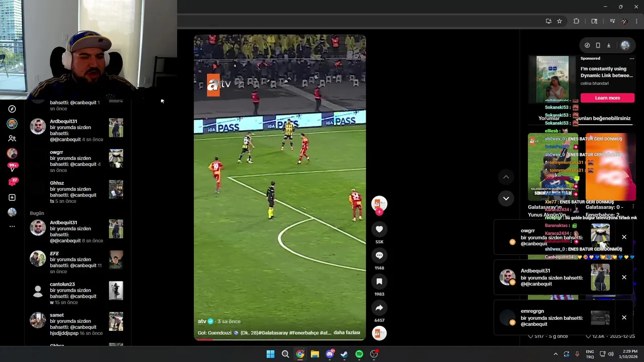The image size is (644, 362).
Task: Open the atv sound disc icon
Action: (379, 333)
